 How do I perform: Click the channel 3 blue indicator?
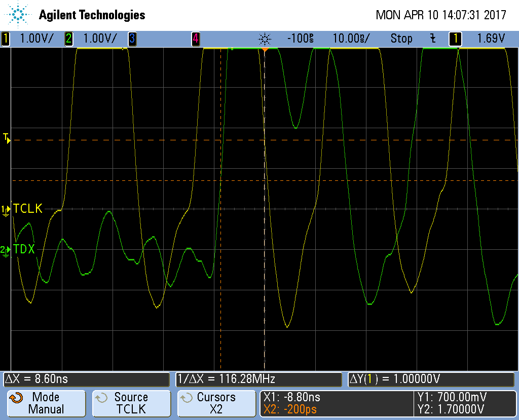(x=132, y=39)
